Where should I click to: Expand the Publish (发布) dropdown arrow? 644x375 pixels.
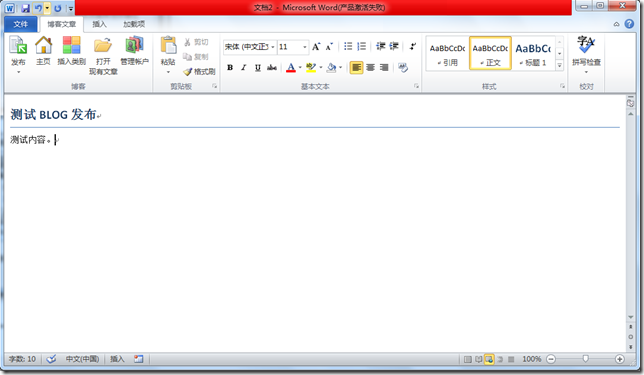click(x=18, y=72)
